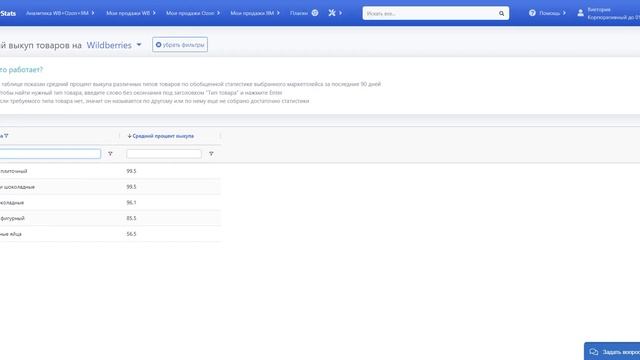Click the Помощь question mark icon
This screenshot has width=640, height=360.
click(532, 13)
